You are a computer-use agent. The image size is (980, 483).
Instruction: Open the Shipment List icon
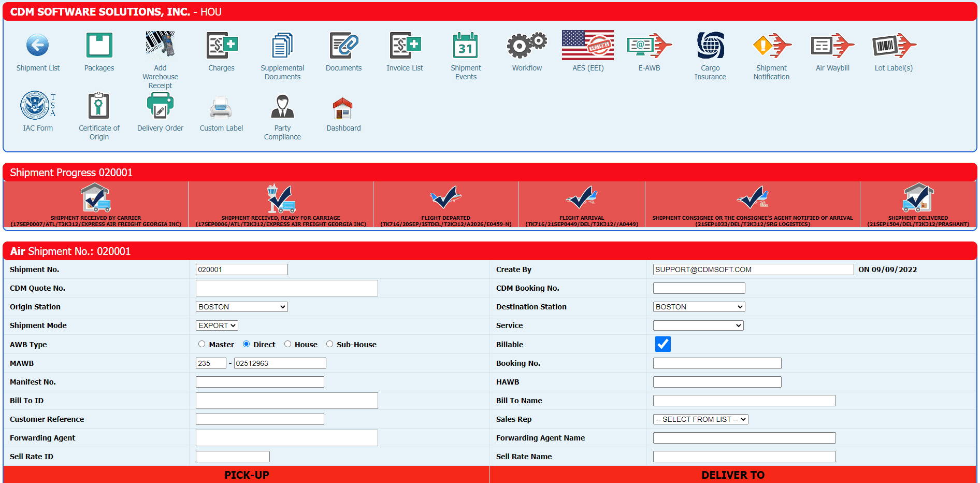37,46
